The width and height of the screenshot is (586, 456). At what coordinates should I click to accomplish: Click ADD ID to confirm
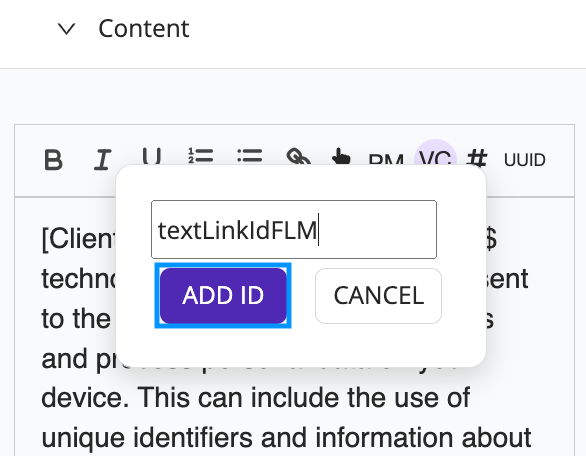coord(223,296)
